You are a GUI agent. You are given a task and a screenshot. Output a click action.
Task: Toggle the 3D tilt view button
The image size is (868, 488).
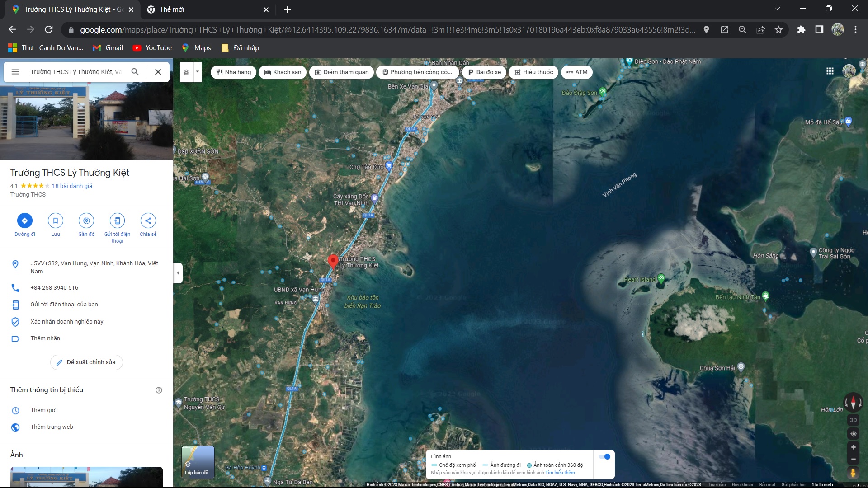click(x=853, y=420)
